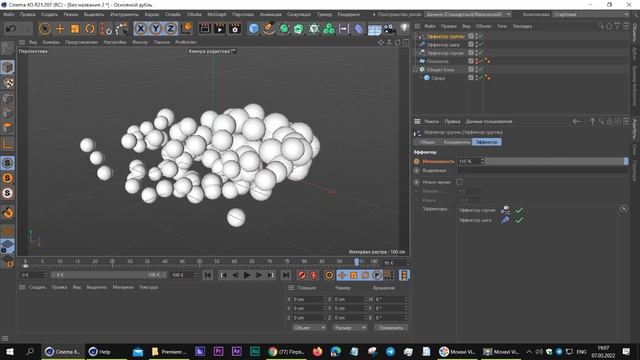640x360 pixels.
Task: Switch to the Эффектор tab
Action: pos(487,142)
